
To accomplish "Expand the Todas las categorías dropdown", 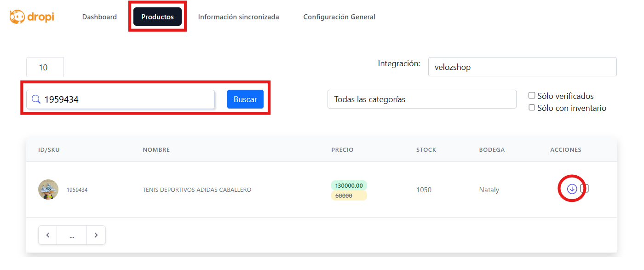I will 421,99.
